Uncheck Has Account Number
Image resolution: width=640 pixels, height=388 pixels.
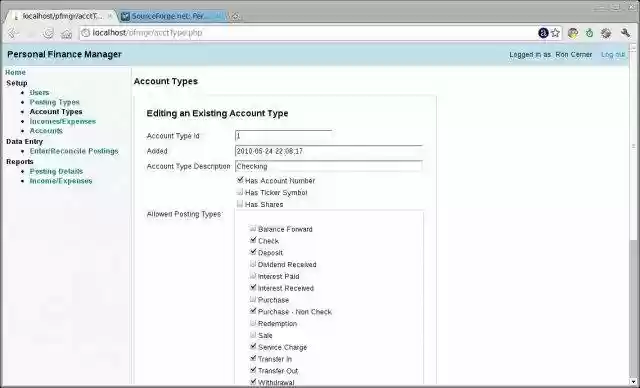(240, 180)
